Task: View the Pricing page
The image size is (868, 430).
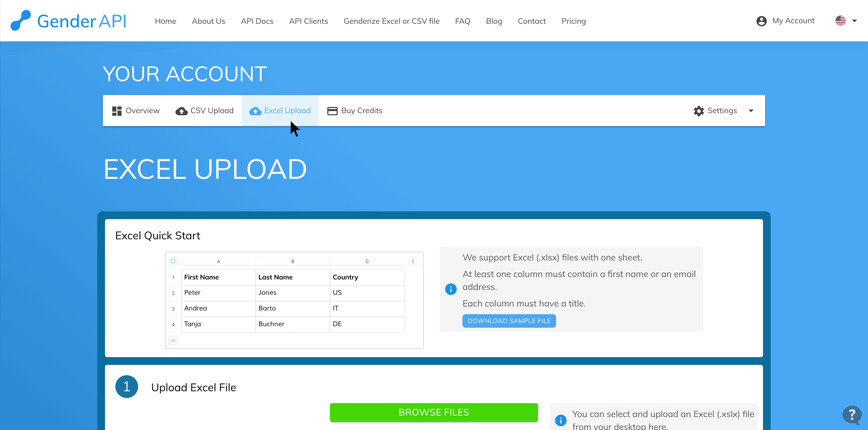Action: [573, 21]
